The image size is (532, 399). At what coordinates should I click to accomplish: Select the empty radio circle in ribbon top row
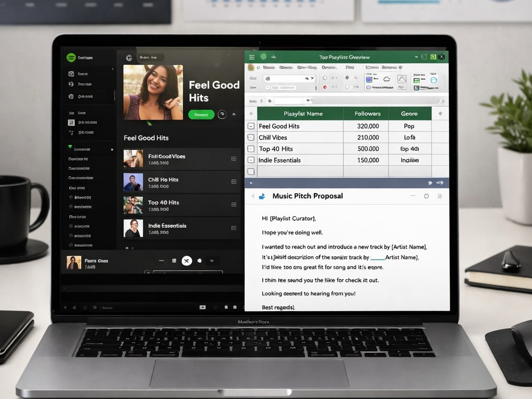click(325, 78)
